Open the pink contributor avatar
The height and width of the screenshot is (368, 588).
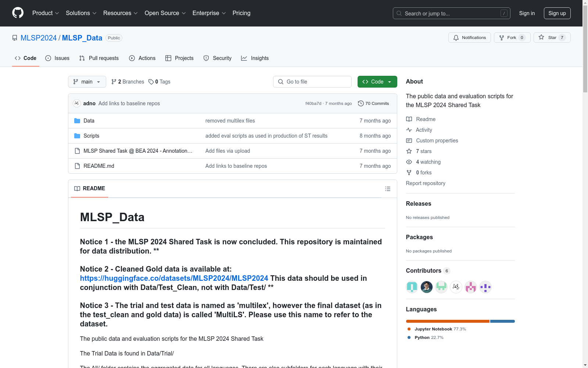(x=471, y=287)
